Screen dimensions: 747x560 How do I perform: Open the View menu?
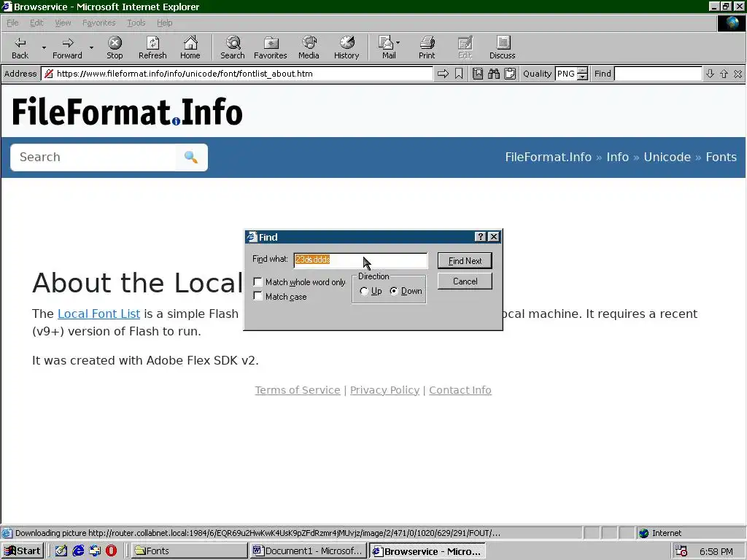63,23
